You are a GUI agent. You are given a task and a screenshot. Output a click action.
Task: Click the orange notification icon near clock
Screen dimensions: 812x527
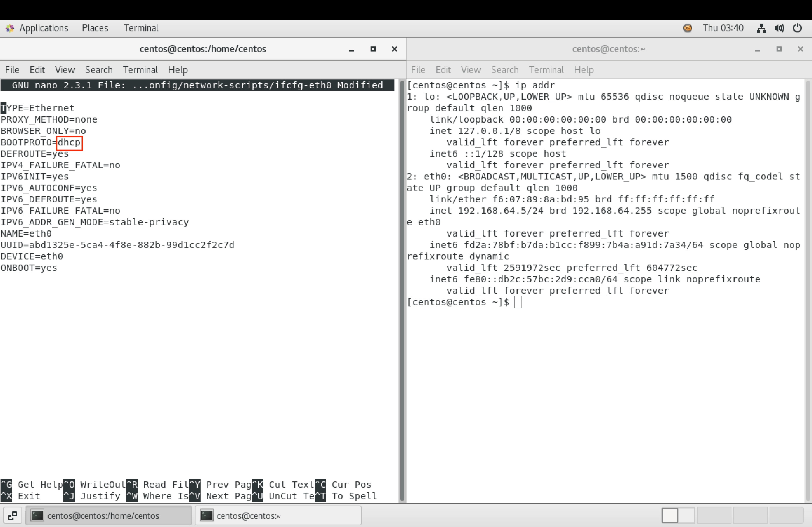[x=687, y=28]
